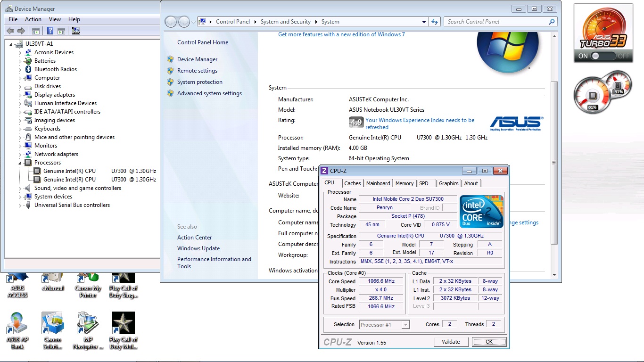
Task: Click the Universal Serial Bus controllers icon
Action: click(28, 205)
